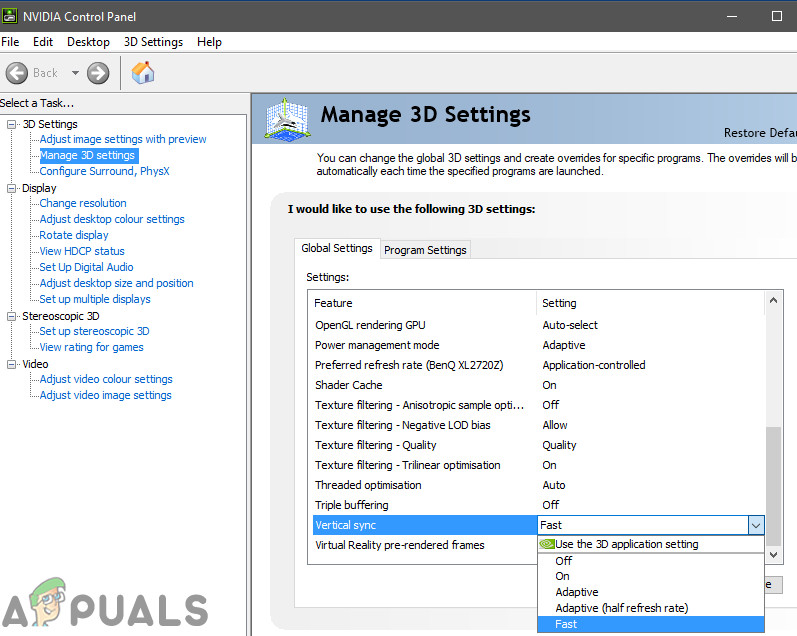Choose Adaptive (half refresh rate) option
This screenshot has height=636, width=797.
651,608
